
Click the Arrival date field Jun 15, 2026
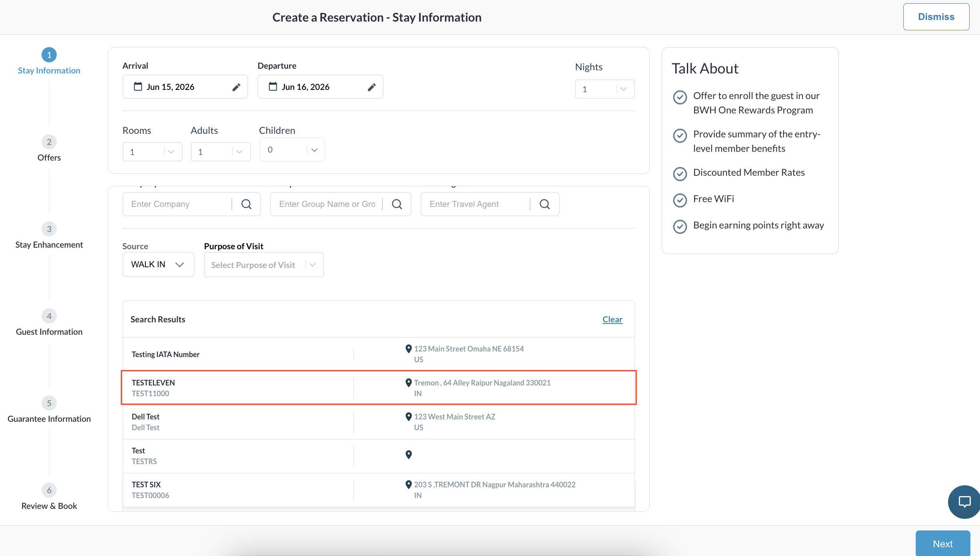tap(185, 87)
